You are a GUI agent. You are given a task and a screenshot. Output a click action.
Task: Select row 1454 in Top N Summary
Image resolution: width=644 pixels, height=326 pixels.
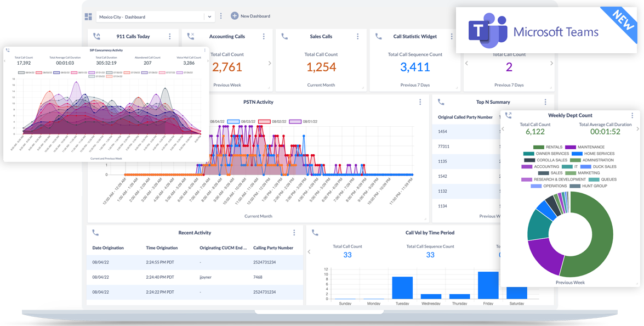pyautogui.click(x=466, y=132)
